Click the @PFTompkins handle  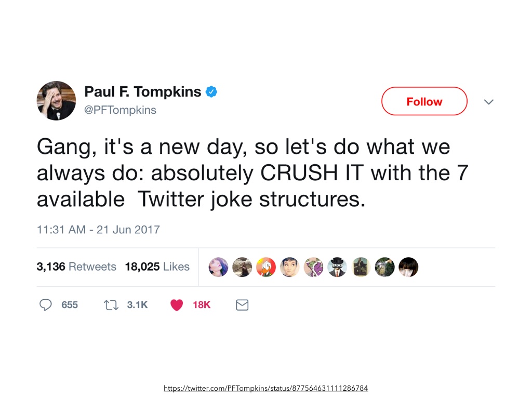click(120, 110)
